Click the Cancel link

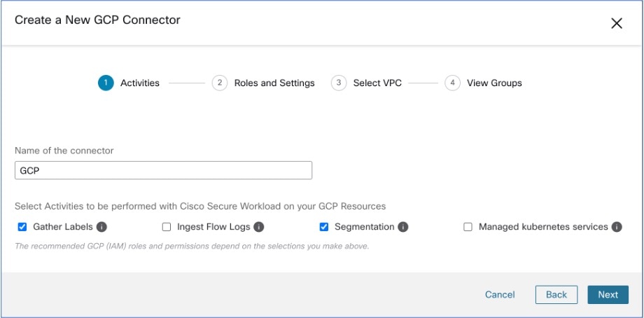(500, 295)
